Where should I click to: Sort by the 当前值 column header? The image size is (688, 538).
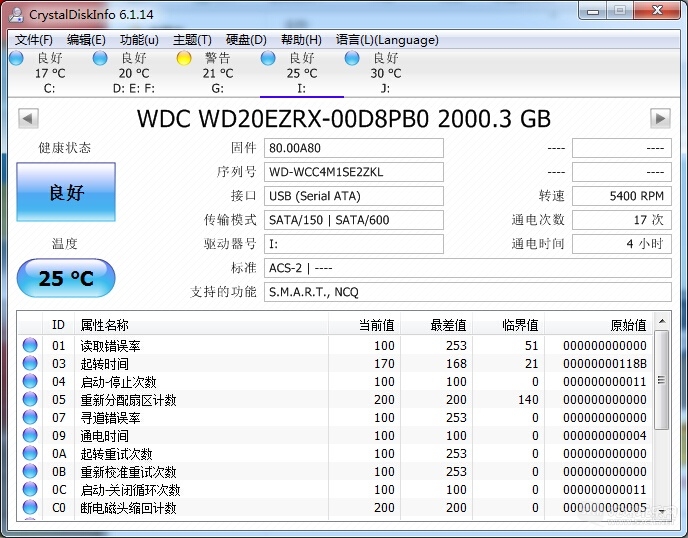364,325
